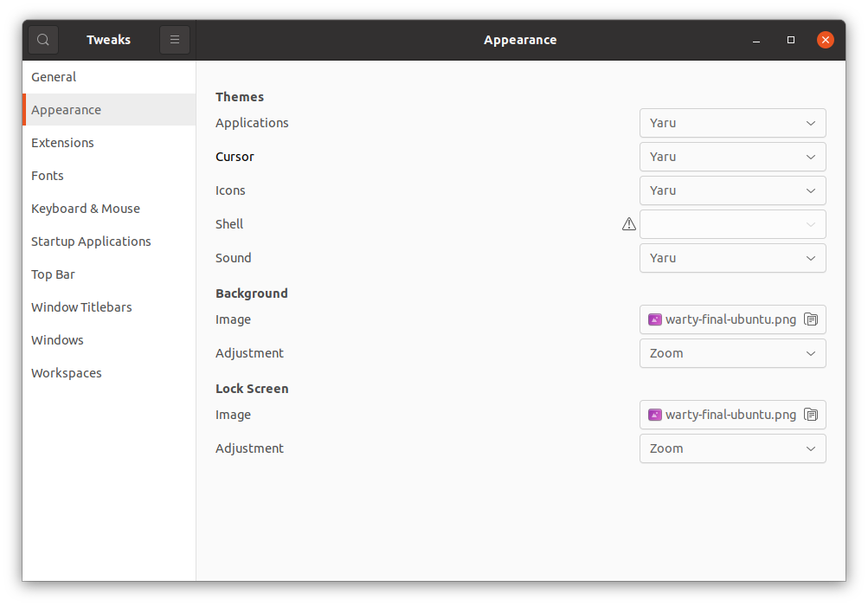Open the hamburger menu next to Tweaks
The image size is (868, 606).
175,40
